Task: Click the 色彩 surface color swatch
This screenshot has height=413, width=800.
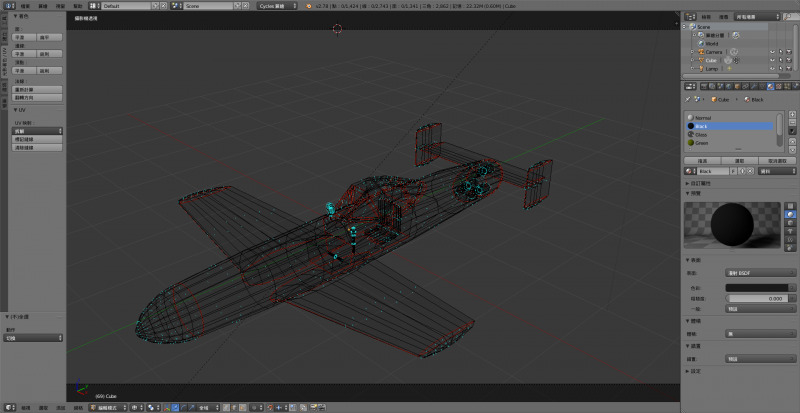Action: pos(757,288)
